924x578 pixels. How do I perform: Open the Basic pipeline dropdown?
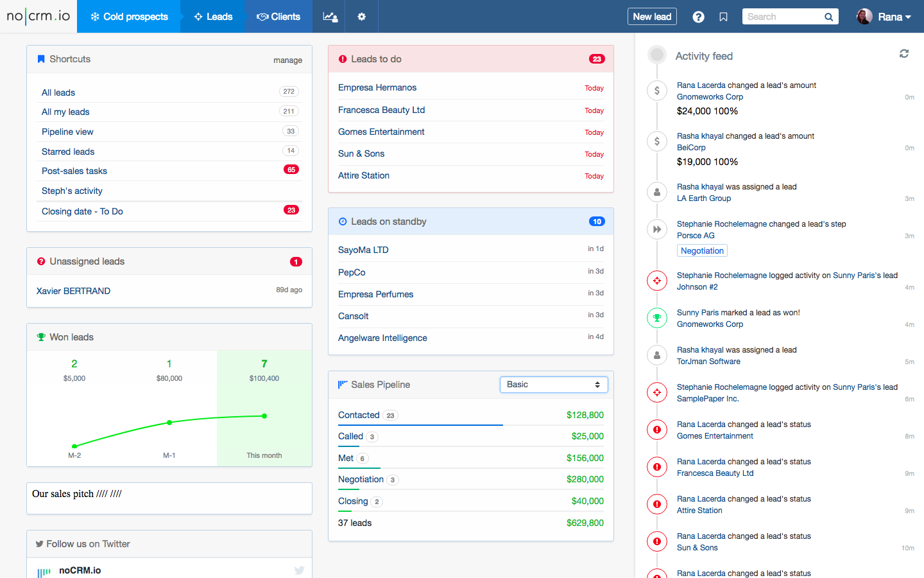[x=554, y=385]
